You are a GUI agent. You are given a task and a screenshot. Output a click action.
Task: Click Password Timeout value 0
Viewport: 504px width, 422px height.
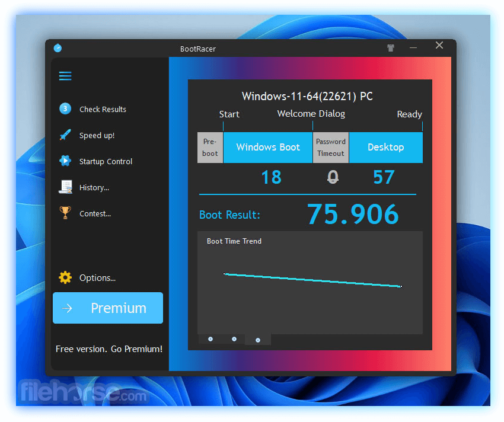[x=333, y=177]
